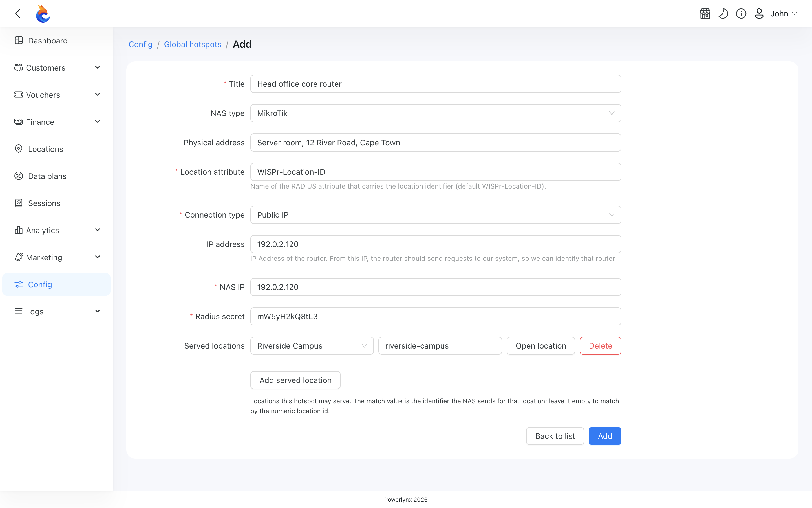
Task: Click the Dashboard grid icon
Action: pos(19,40)
